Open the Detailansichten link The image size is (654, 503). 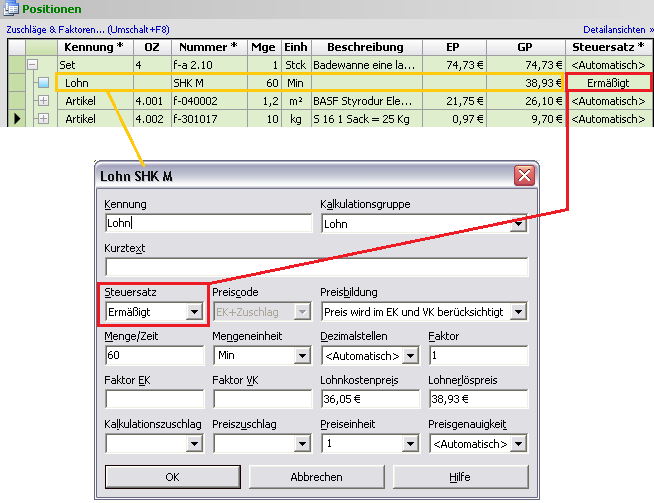(x=618, y=30)
